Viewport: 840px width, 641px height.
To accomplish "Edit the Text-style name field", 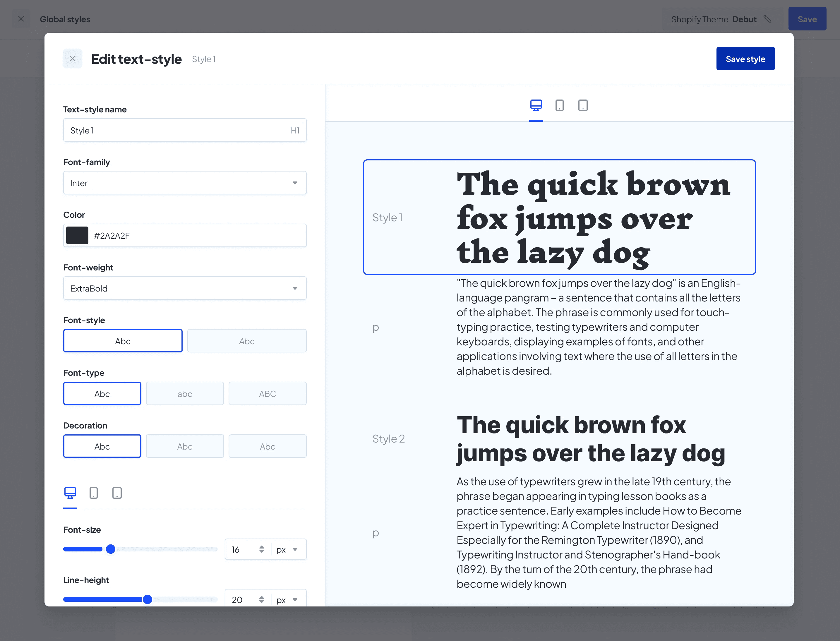I will [185, 130].
